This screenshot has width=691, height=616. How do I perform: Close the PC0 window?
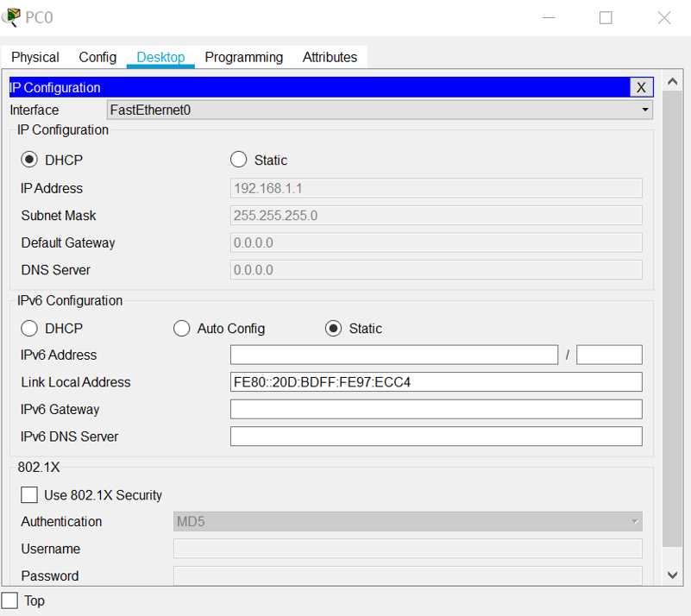664,17
